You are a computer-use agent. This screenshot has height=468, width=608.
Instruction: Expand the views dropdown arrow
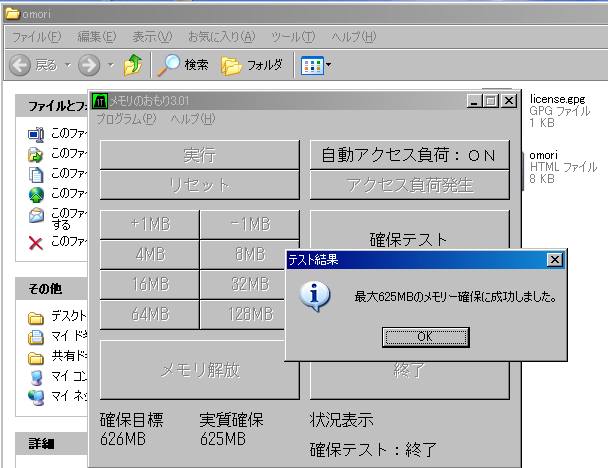coord(328,65)
